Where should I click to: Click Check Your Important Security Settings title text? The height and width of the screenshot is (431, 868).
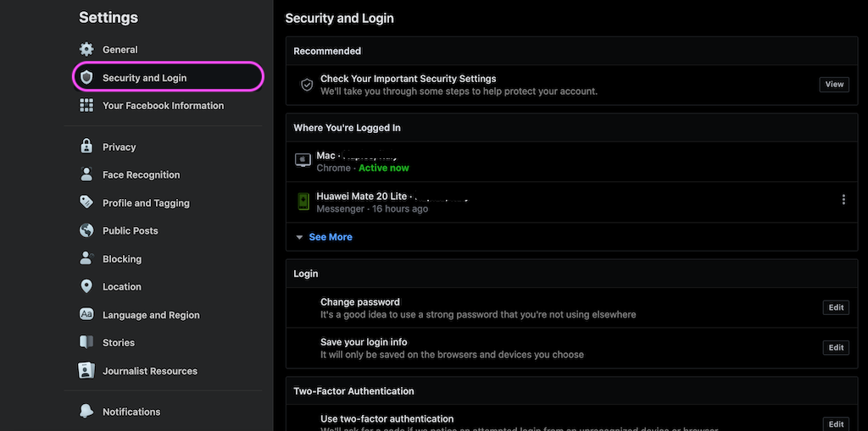pos(408,79)
